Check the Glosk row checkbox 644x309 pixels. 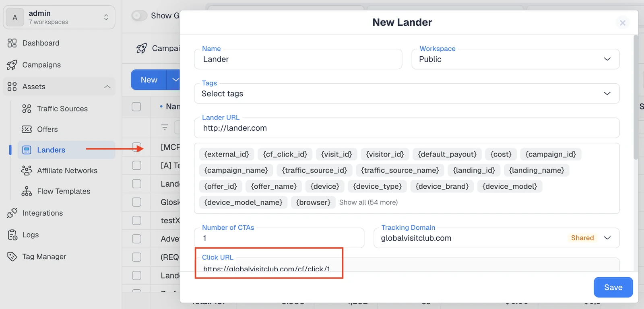(136, 202)
